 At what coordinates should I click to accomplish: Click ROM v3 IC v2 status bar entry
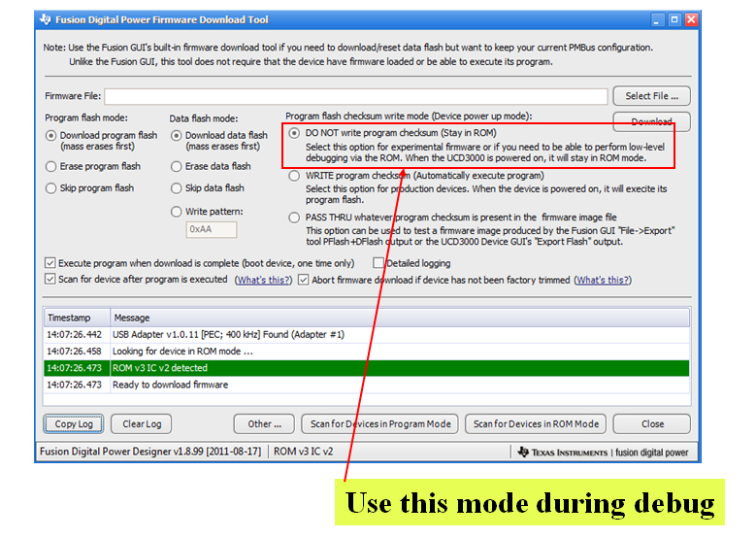[303, 452]
